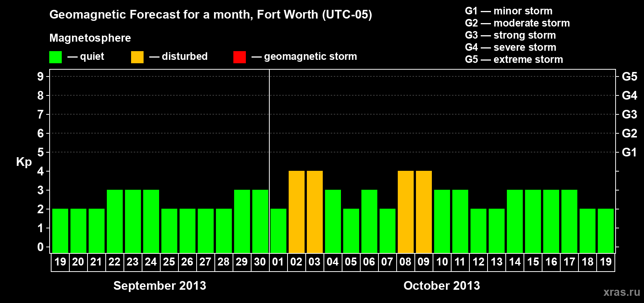This screenshot has width=644, height=303.
Task: Select the orange bar for October 02
Action: 297,212
